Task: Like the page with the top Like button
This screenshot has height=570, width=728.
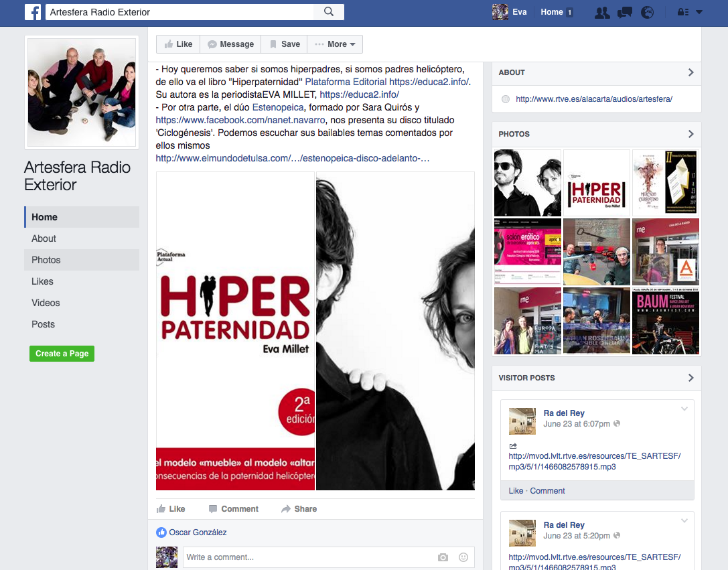Action: click(178, 44)
